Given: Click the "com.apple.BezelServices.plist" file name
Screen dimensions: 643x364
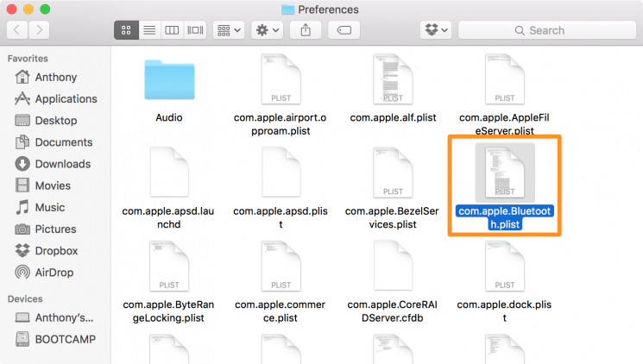Looking at the screenshot, I should tap(393, 217).
